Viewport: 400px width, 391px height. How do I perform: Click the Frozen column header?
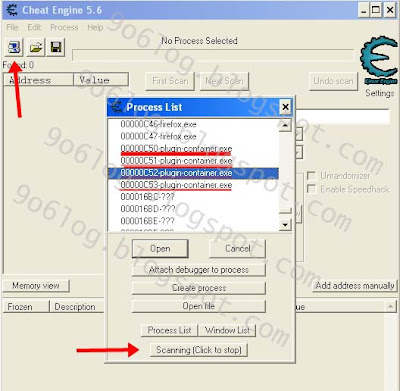click(26, 307)
